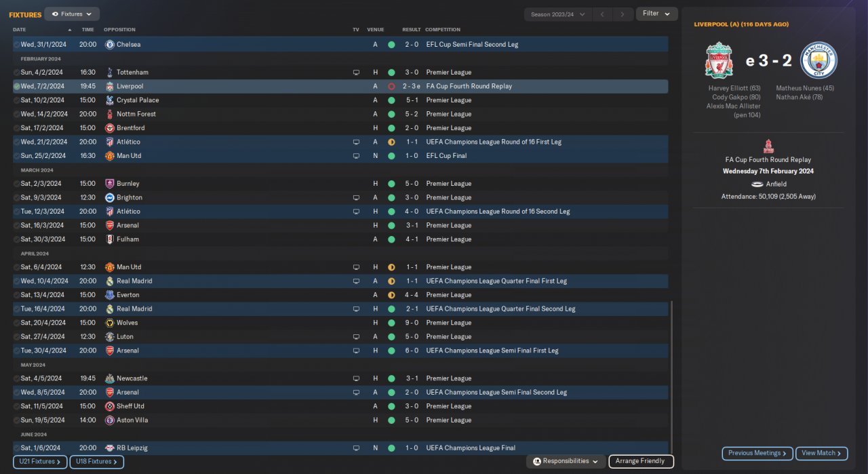Select the EFL Cup Final competition text

coord(446,156)
